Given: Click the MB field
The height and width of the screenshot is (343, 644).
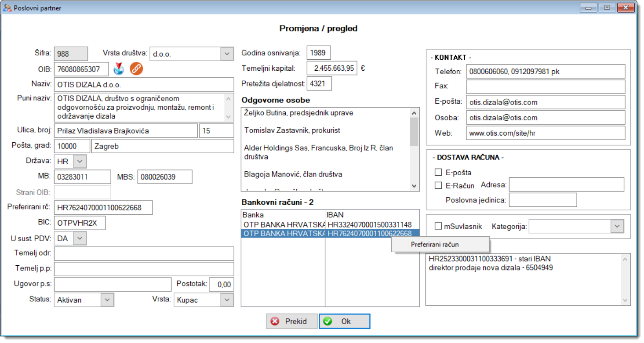Looking at the screenshot, I should click(82, 177).
